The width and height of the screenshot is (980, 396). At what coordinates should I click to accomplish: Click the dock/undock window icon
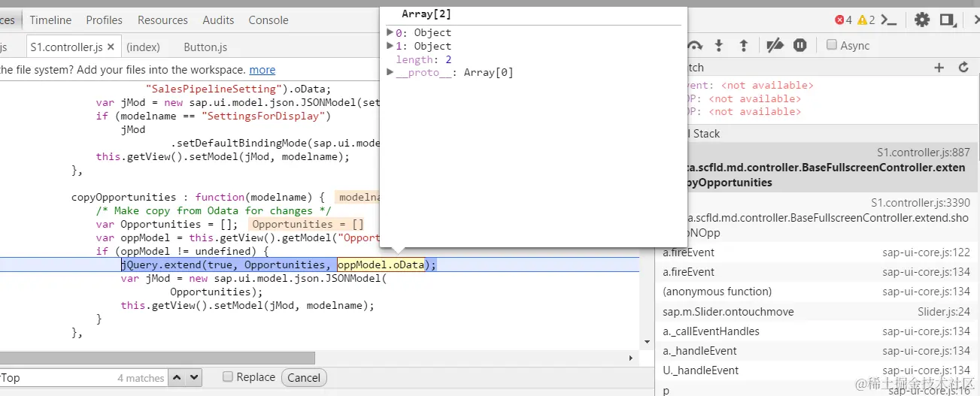click(x=948, y=20)
